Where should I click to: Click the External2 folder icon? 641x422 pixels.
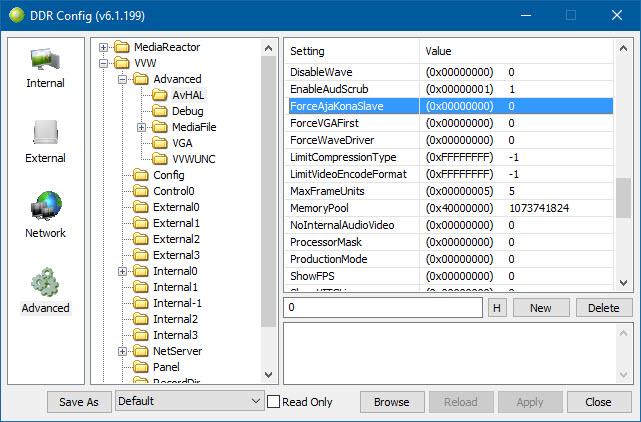click(141, 239)
